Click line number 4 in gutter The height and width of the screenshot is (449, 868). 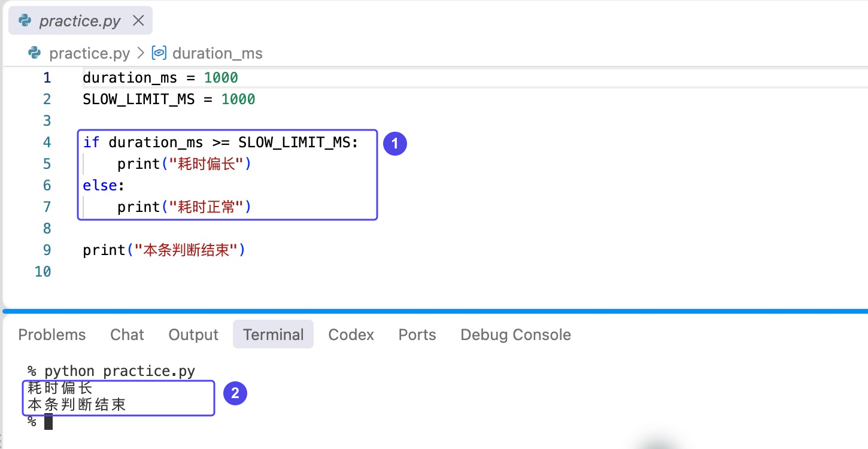(x=47, y=142)
